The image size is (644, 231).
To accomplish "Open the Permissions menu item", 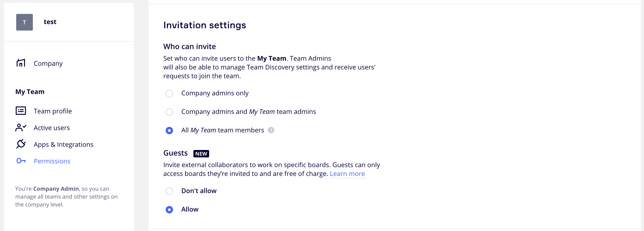I will point(52,161).
